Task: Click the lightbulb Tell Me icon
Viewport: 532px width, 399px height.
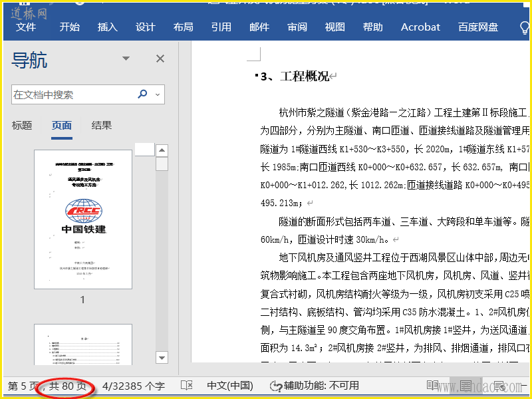Action: point(525,28)
